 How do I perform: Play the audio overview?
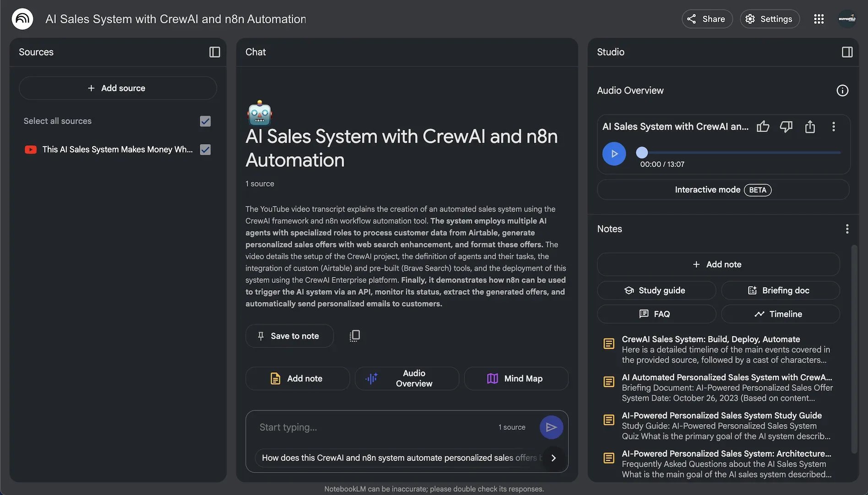(x=614, y=154)
